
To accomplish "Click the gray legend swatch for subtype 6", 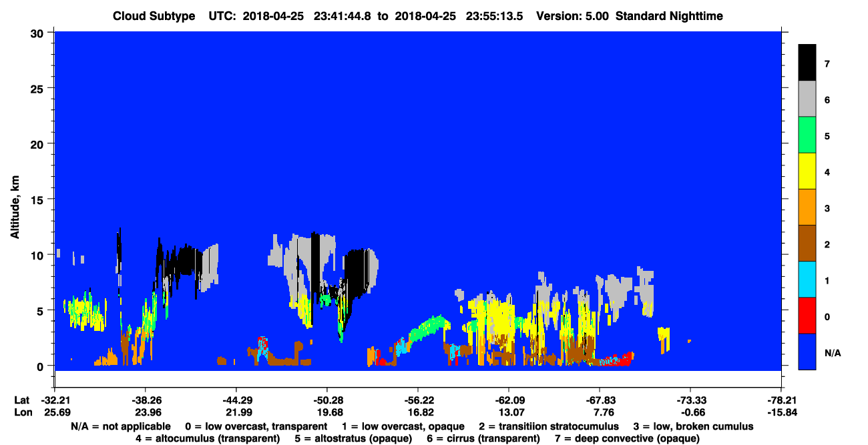I will pos(807,99).
